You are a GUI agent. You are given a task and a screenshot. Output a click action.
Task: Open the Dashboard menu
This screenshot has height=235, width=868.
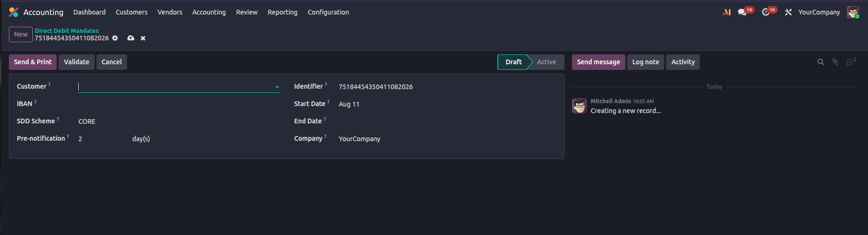click(89, 12)
